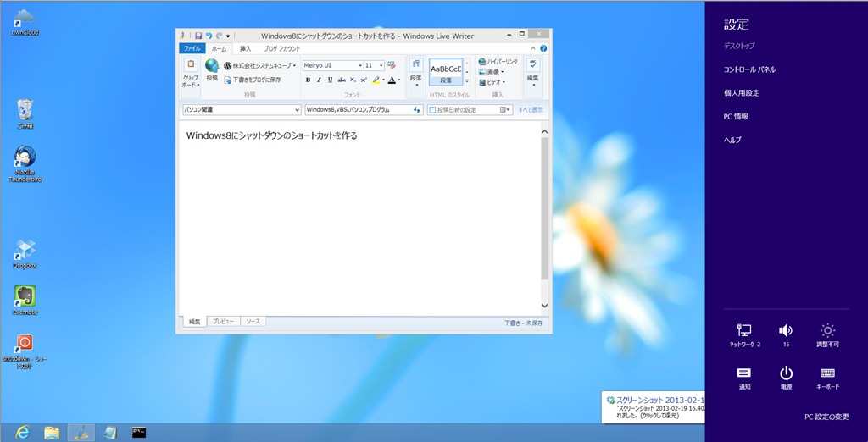868x442 pixels.
Task: Apply the font color A button
Action: pos(392,80)
